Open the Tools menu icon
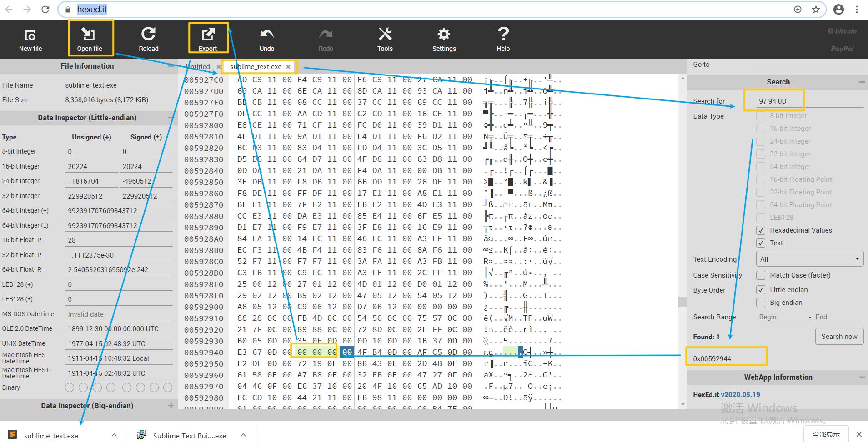 385,40
